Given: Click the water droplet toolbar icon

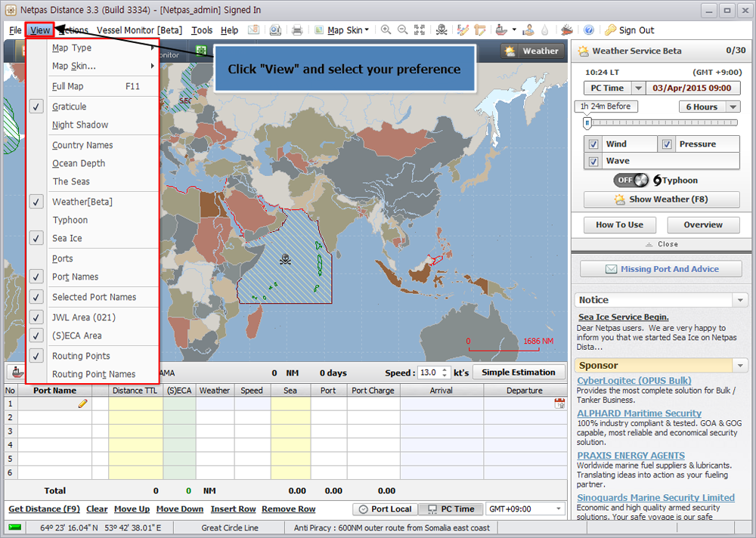Looking at the screenshot, I should point(545,30).
